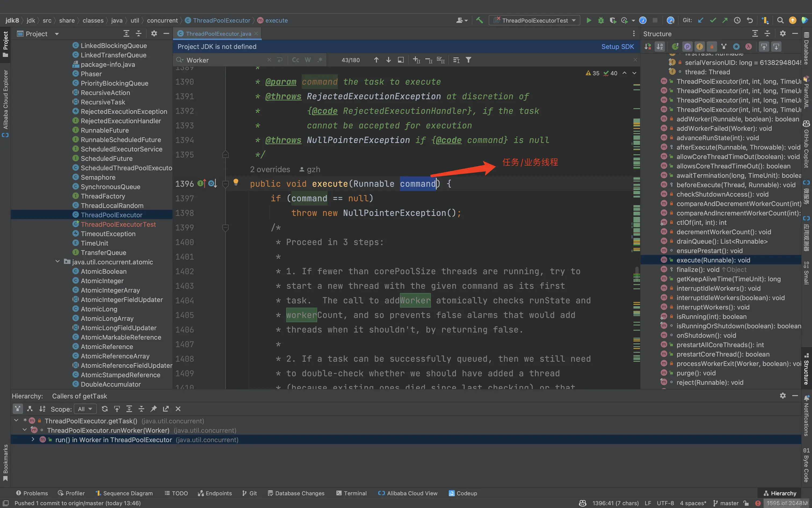Click UTF-8 encoding in status bar
The image size is (812, 508).
point(665,503)
